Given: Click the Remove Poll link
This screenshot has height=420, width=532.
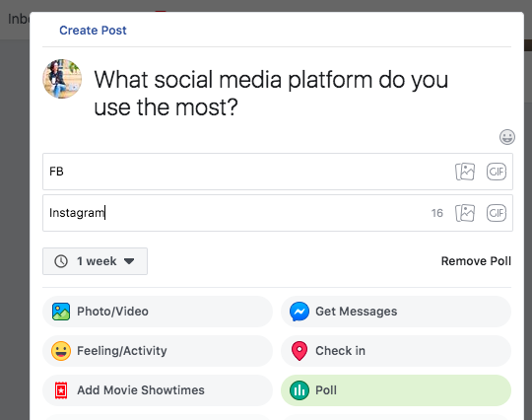Looking at the screenshot, I should (476, 261).
